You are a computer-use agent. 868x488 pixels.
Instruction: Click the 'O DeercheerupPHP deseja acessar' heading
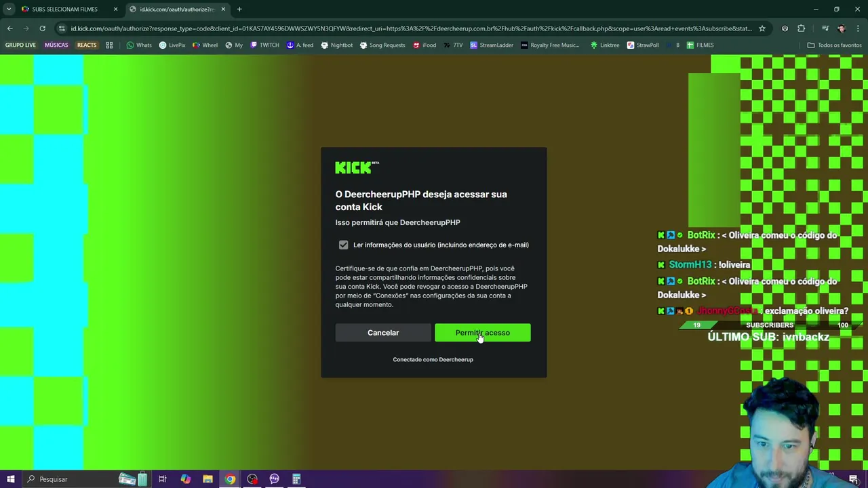coord(421,201)
